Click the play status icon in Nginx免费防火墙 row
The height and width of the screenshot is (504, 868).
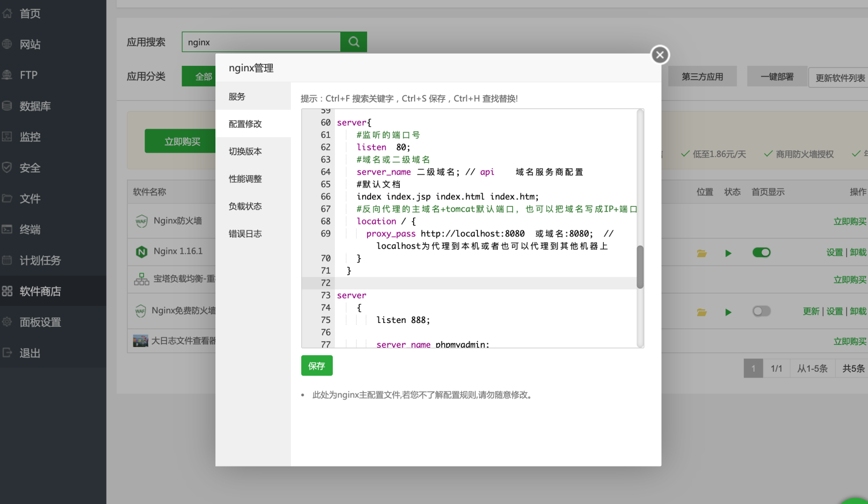pos(728,312)
